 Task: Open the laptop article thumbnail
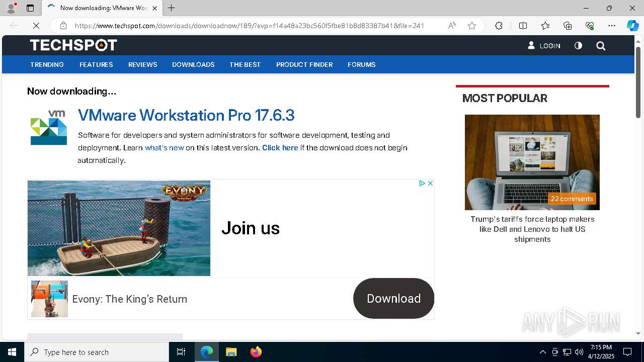[532, 162]
